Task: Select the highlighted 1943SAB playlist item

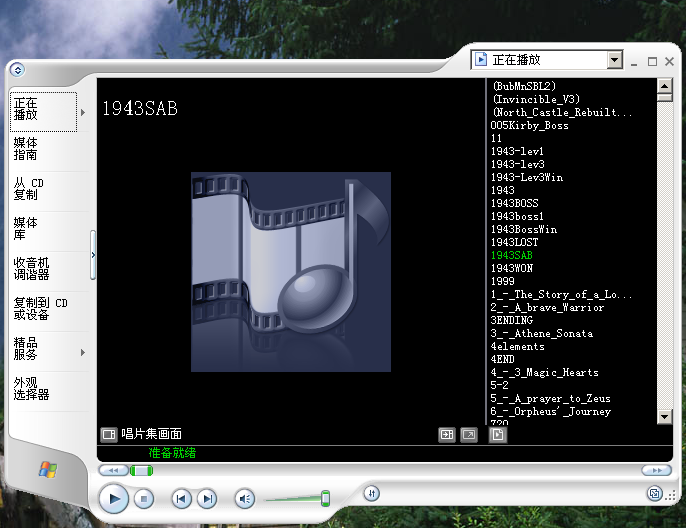Action: pos(511,255)
